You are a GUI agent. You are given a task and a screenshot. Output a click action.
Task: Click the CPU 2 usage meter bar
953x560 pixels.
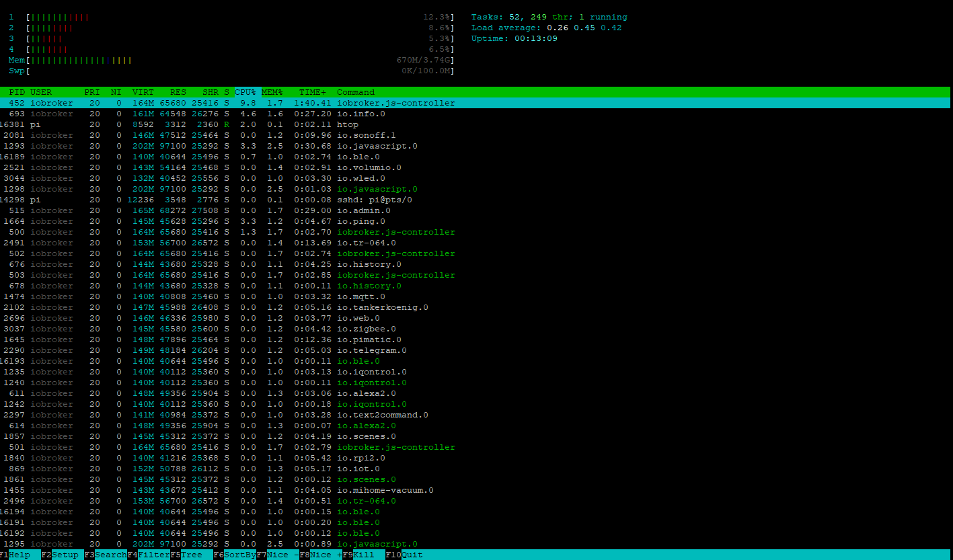[x=239, y=28]
